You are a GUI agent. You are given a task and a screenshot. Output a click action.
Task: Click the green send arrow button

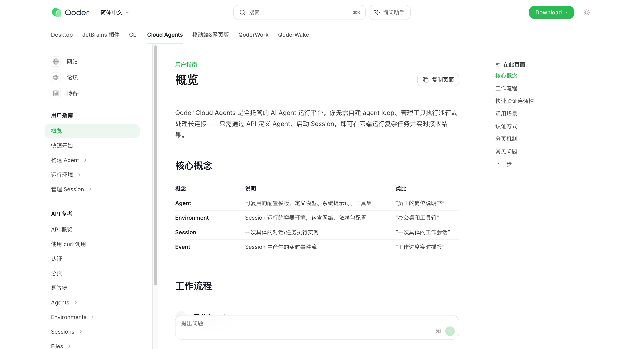click(x=450, y=331)
